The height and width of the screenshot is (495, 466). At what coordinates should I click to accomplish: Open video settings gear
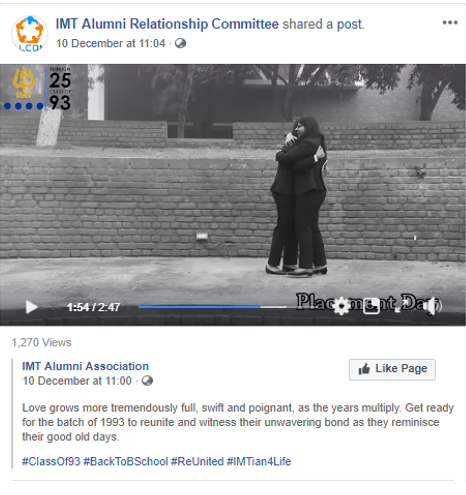coord(341,306)
